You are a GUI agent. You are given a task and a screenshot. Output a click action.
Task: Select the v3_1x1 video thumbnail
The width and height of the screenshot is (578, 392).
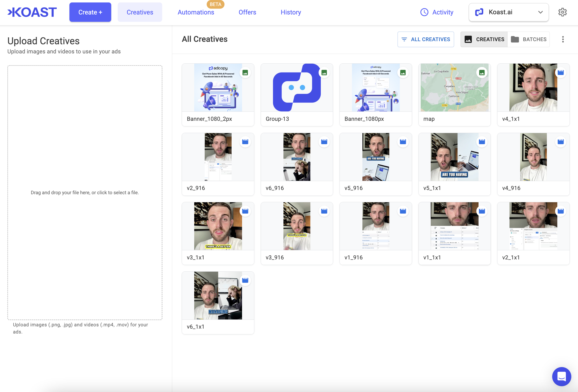tap(218, 226)
